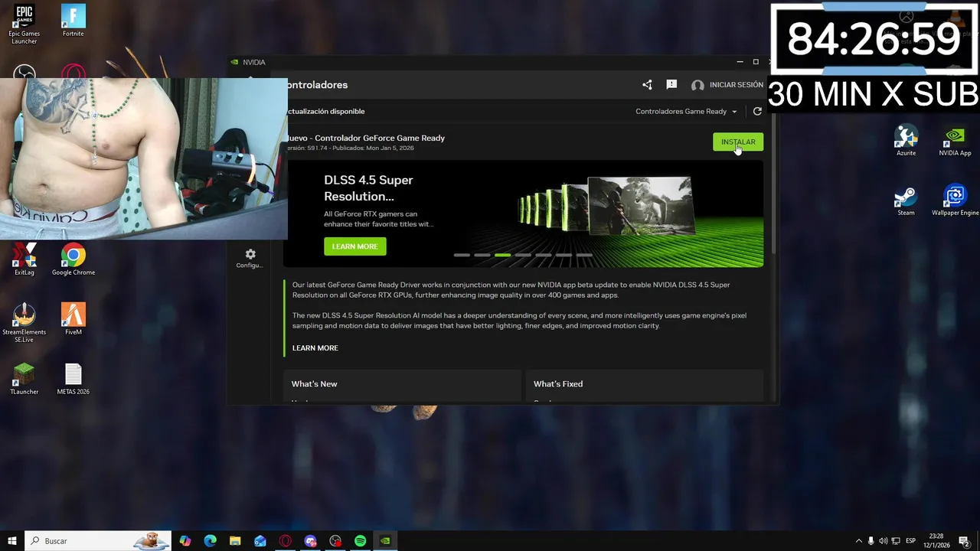The height and width of the screenshot is (551, 980).
Task: Open ExitLag desktop shortcut
Action: 24,259
